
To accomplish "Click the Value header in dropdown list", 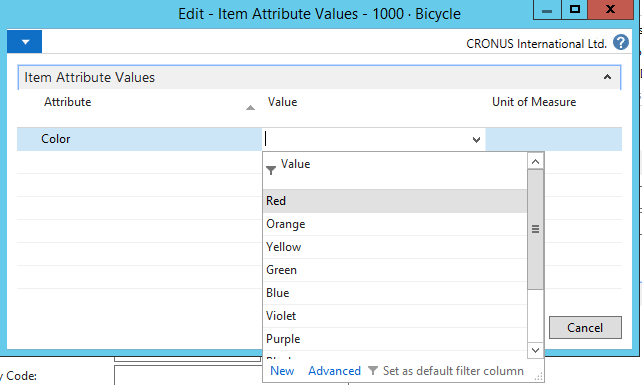I will coord(295,164).
